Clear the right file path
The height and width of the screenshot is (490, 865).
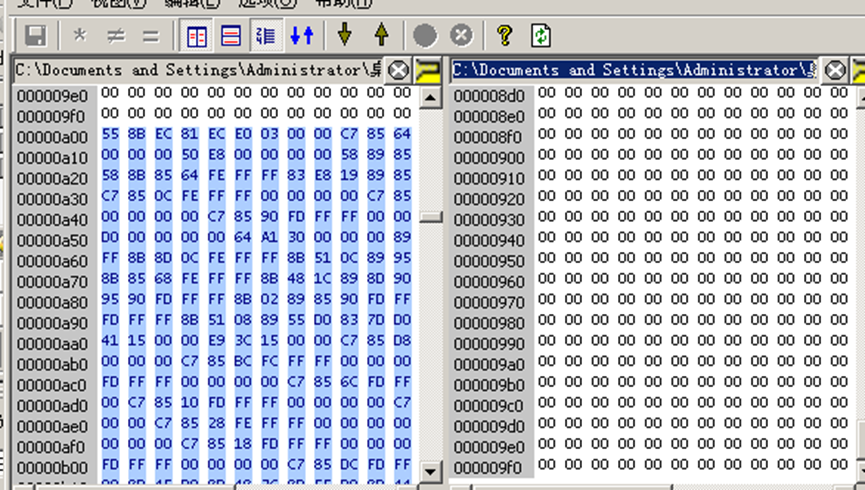(x=835, y=70)
